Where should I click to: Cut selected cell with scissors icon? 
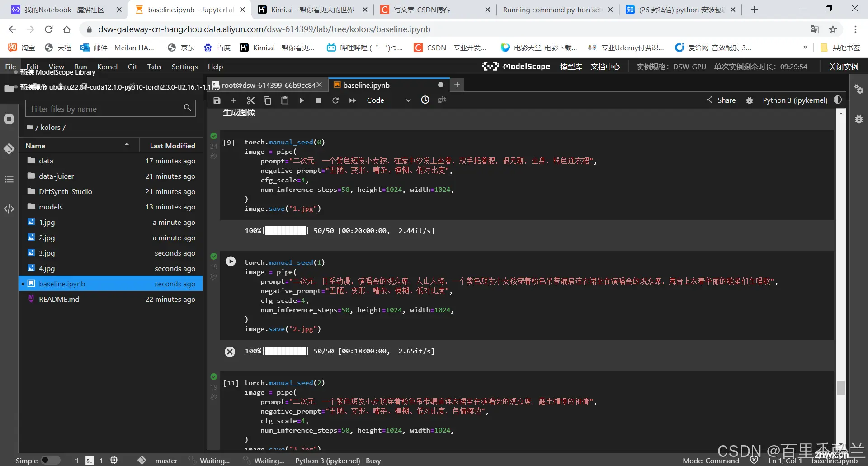click(x=251, y=100)
